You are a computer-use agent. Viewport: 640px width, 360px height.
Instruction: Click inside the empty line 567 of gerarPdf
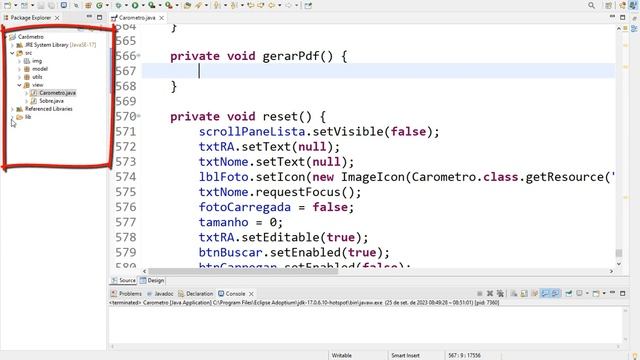(x=378, y=71)
